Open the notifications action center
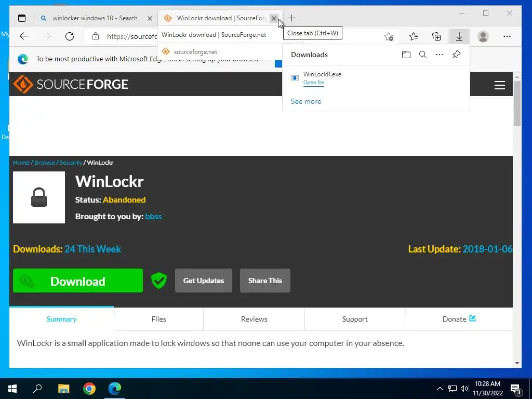Image resolution: width=532 pixels, height=399 pixels. click(x=516, y=389)
